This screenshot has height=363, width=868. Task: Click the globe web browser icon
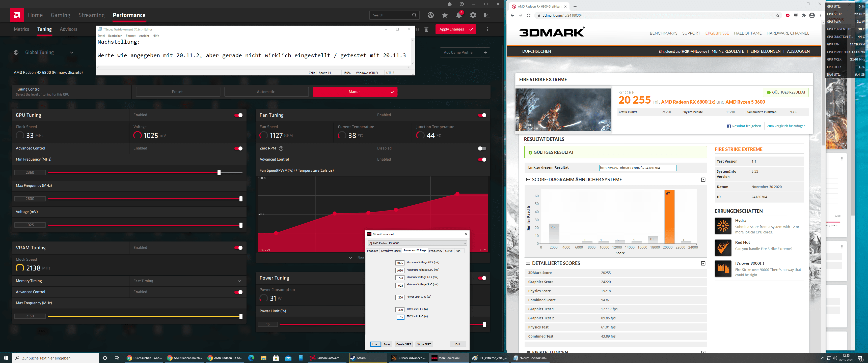431,15
